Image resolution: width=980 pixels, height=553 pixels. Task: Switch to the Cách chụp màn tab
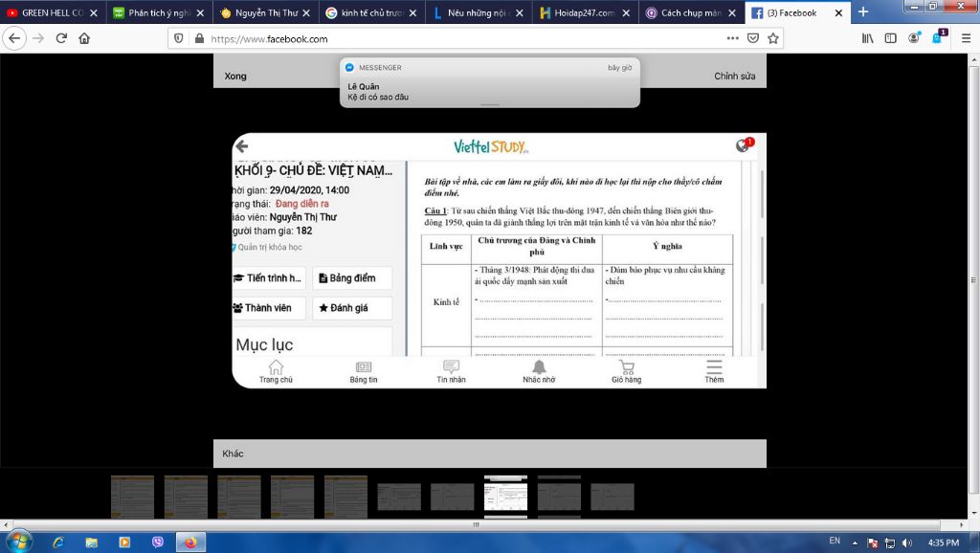tap(691, 12)
